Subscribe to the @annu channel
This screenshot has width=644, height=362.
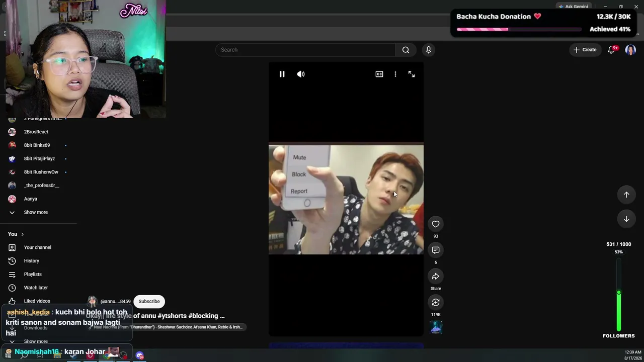[x=149, y=301]
